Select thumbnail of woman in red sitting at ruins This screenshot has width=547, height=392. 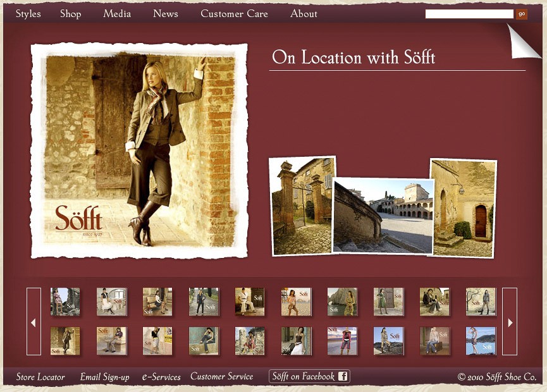(250, 341)
